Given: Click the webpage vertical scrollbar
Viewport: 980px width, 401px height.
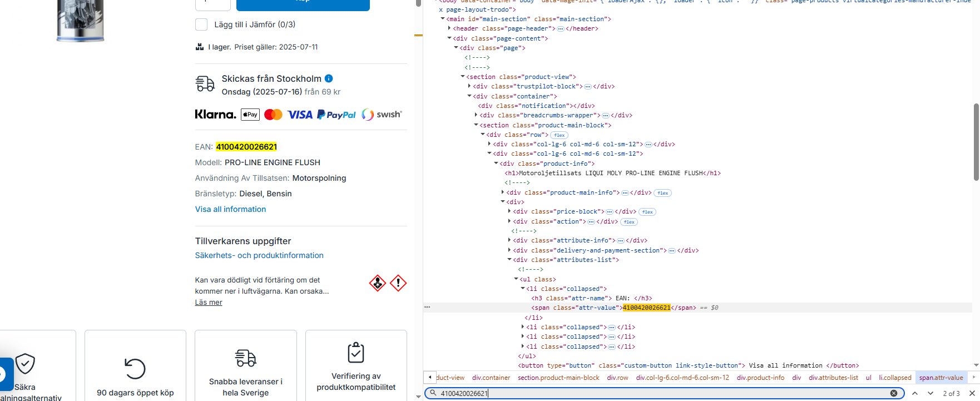Looking at the screenshot, I should click(x=418, y=3).
